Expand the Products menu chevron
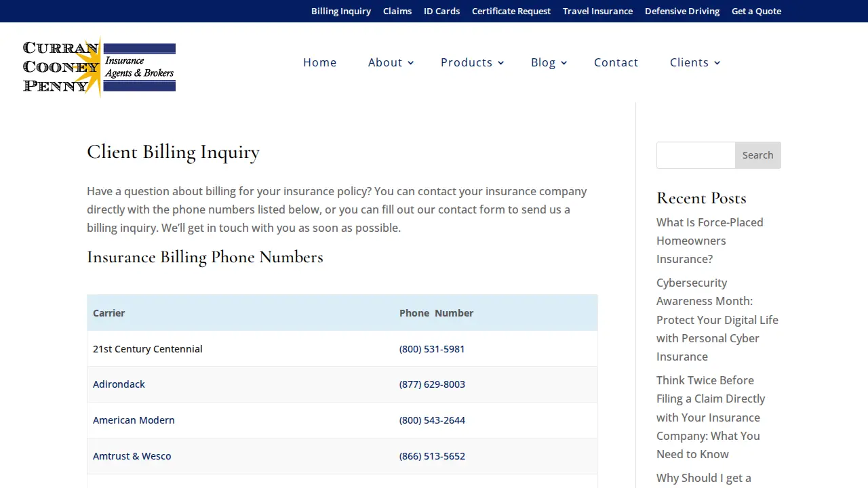 500,63
